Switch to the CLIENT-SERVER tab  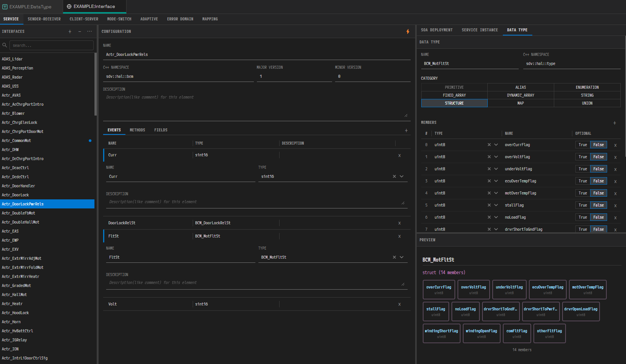tap(84, 19)
